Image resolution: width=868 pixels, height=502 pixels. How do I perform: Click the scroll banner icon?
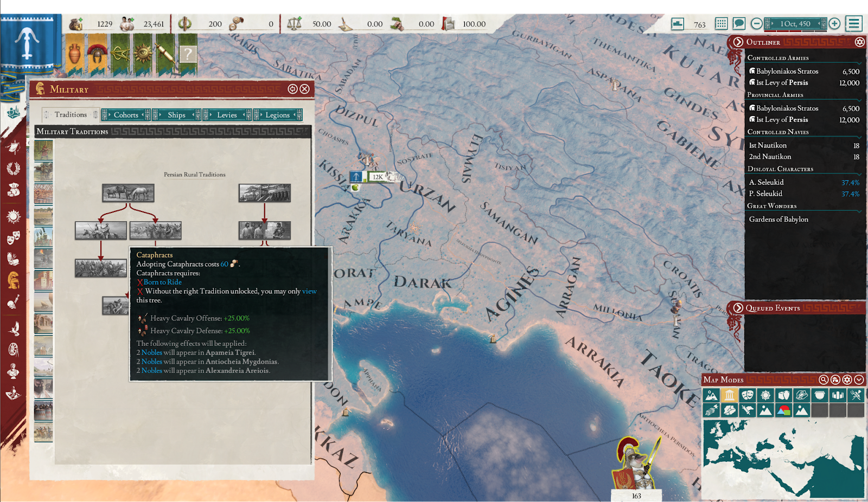pos(165,54)
